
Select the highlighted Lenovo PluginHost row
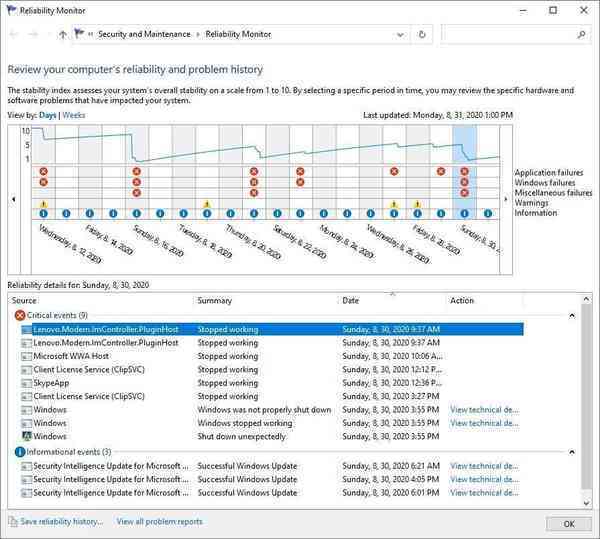[x=272, y=329]
